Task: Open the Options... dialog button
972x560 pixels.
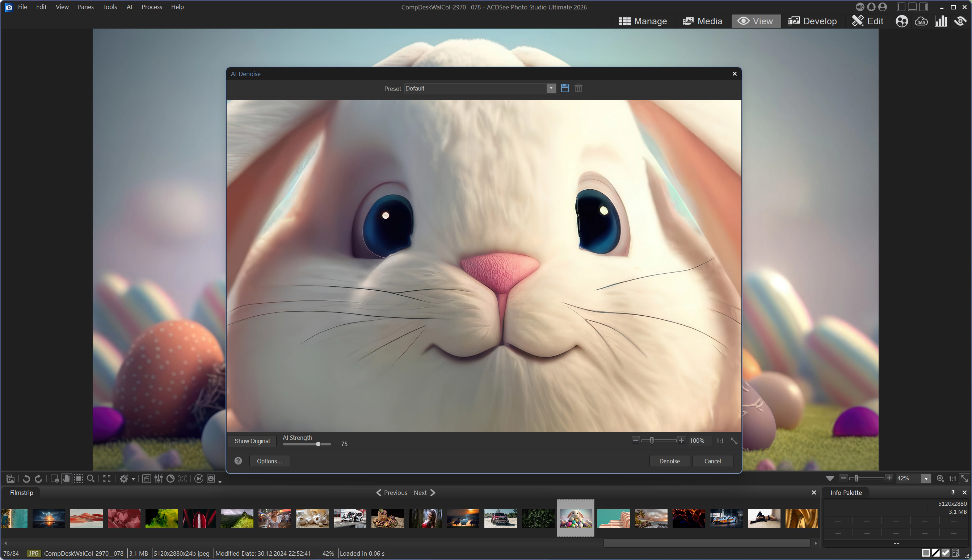Action: point(269,461)
